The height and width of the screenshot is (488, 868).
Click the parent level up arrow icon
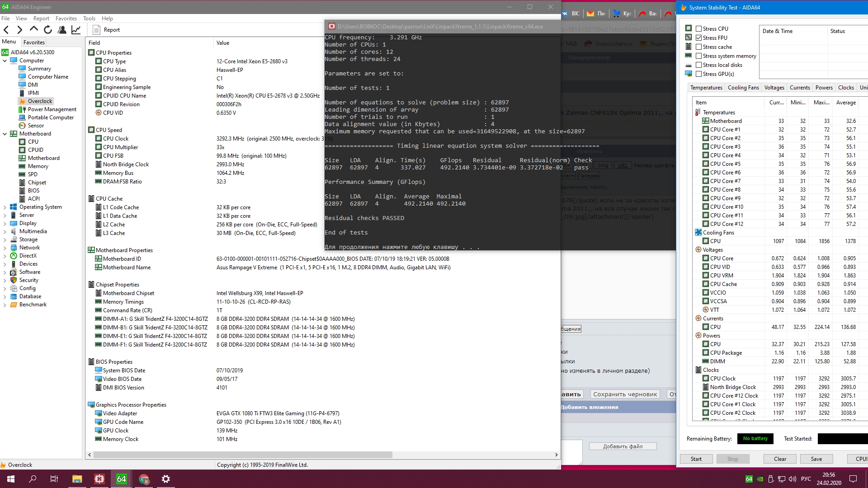tap(34, 29)
